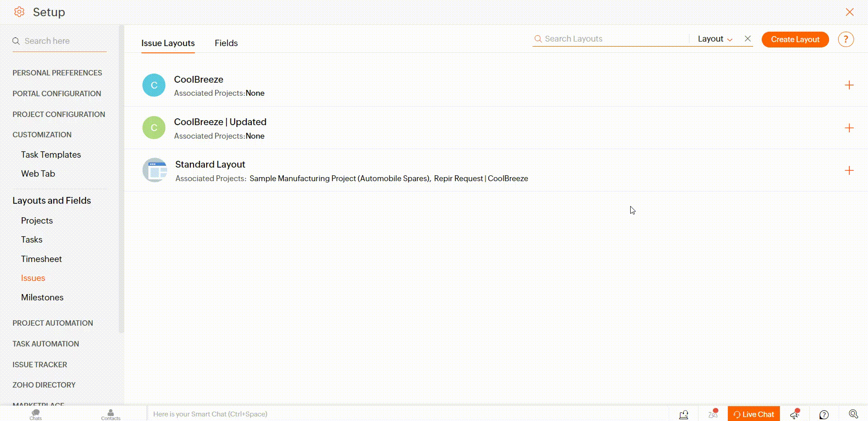Open the Task Templates settings
The image size is (868, 421).
pyautogui.click(x=51, y=154)
